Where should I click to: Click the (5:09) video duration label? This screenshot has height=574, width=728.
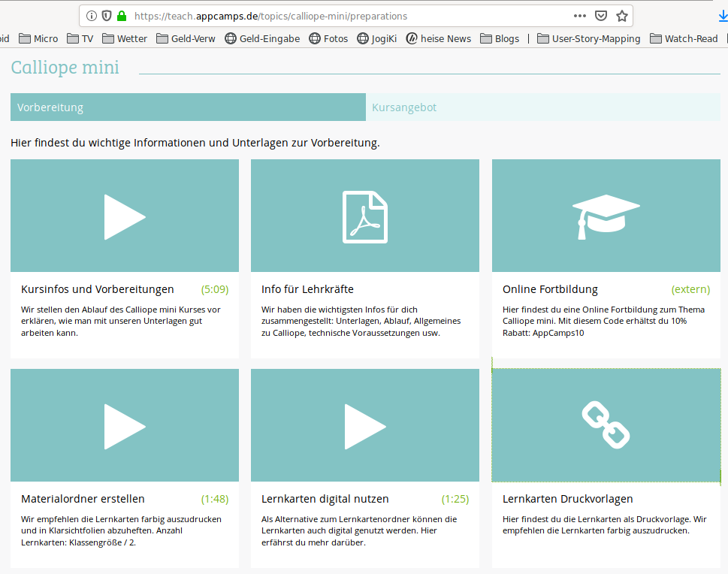click(215, 289)
